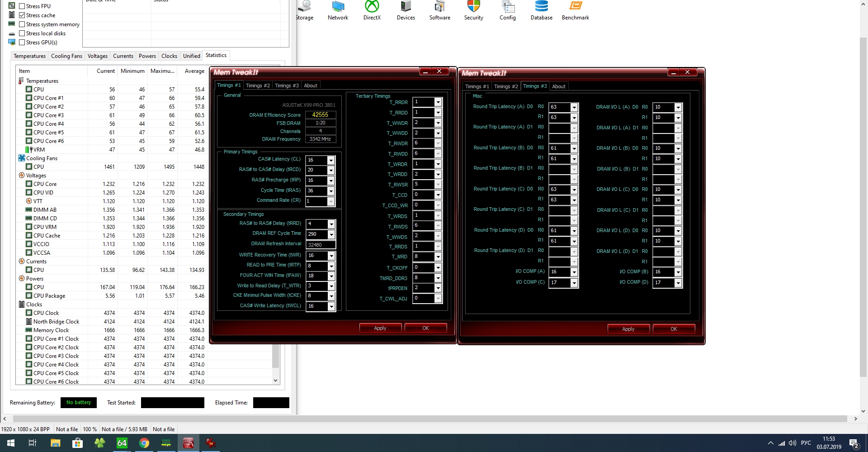
Task: Toggle the CPU Package power checkbox
Action: click(x=28, y=295)
